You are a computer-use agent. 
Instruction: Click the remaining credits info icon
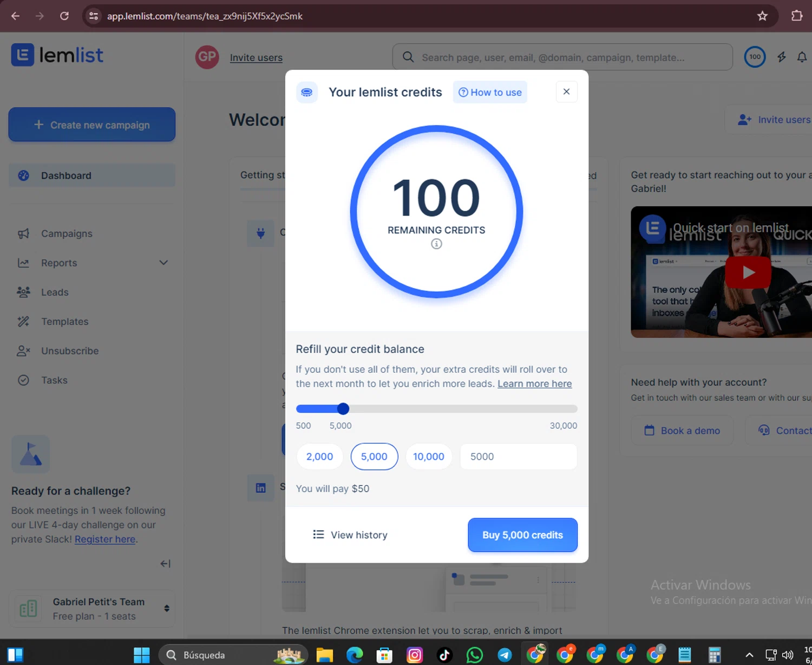(x=436, y=244)
